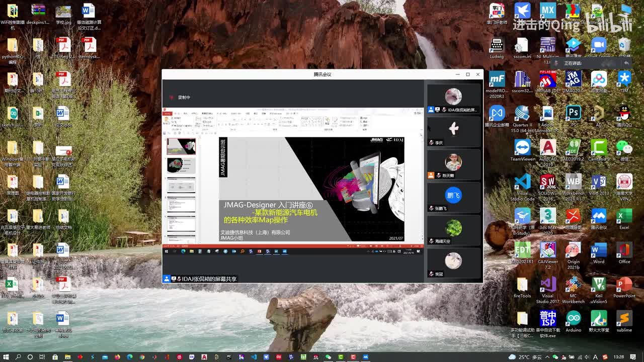The image size is (644, 362).
Task: Click the 腾讯会议 window title bar
Action: (x=323, y=74)
